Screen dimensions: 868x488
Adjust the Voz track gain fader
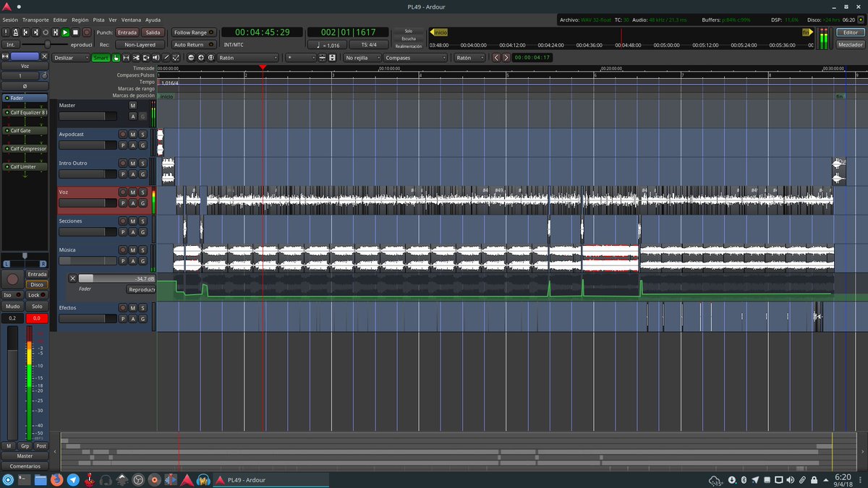point(88,203)
